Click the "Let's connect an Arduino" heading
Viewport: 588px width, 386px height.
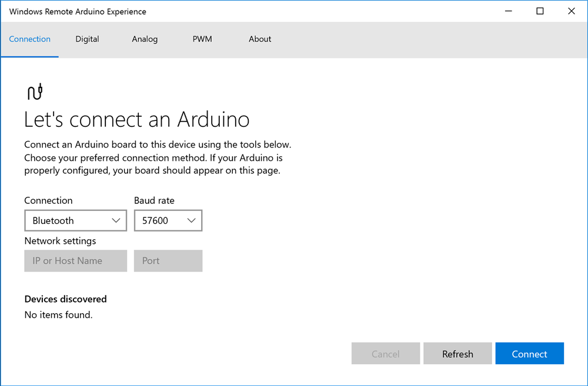click(x=137, y=120)
